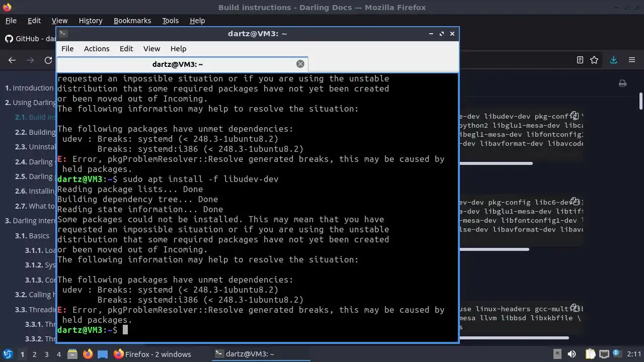Open the terminal View menu
This screenshot has height=362, width=644.
(x=151, y=49)
